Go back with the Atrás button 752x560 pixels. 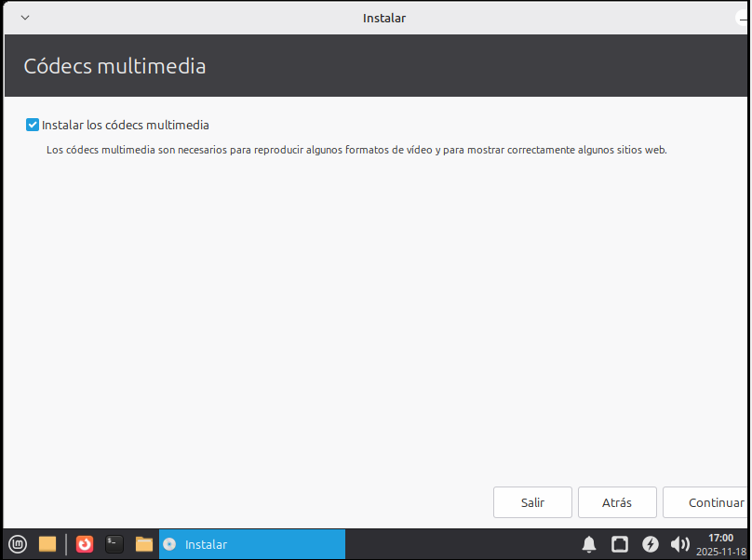[617, 502]
